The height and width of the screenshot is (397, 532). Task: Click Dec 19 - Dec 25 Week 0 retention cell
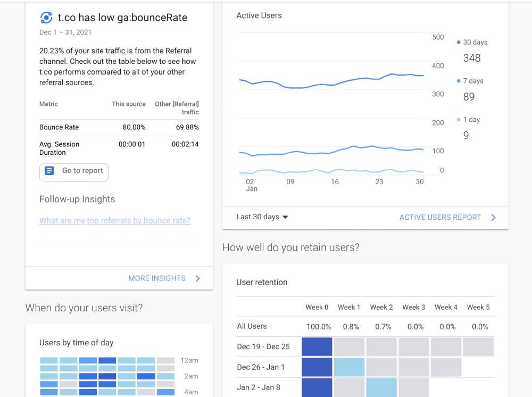point(317,346)
